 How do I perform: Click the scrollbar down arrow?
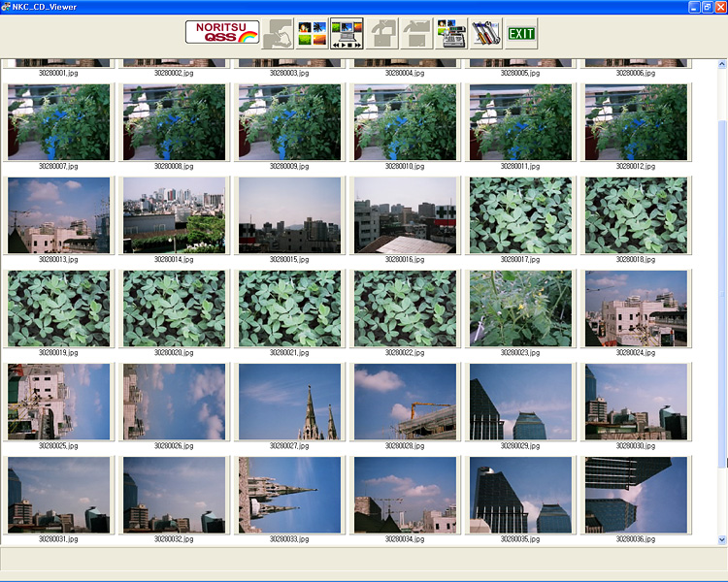click(721, 539)
